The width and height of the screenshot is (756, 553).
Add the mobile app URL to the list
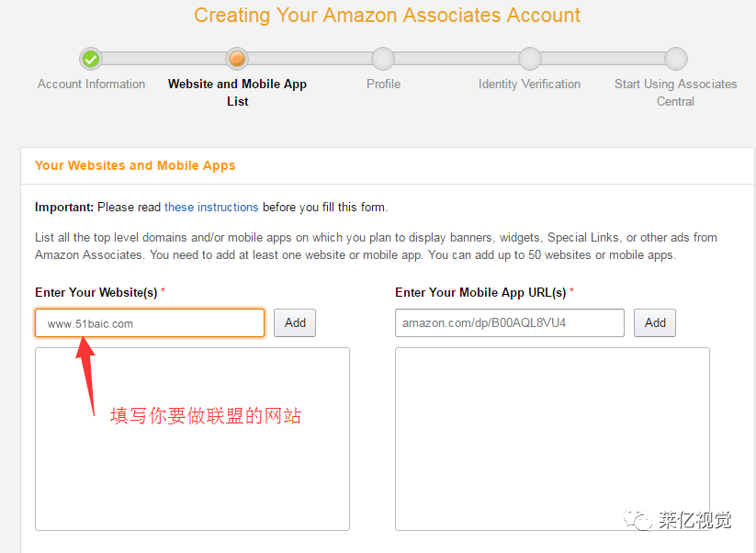click(655, 323)
